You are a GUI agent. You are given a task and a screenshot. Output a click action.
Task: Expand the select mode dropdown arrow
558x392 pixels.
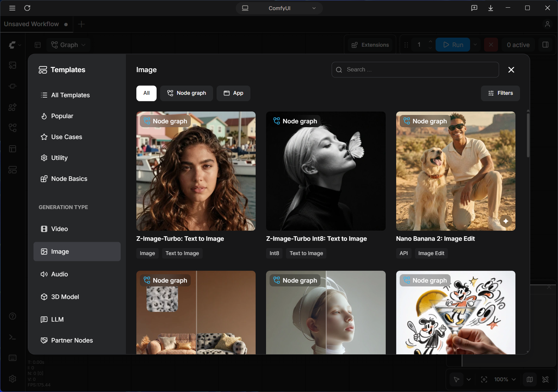pyautogui.click(x=469, y=379)
